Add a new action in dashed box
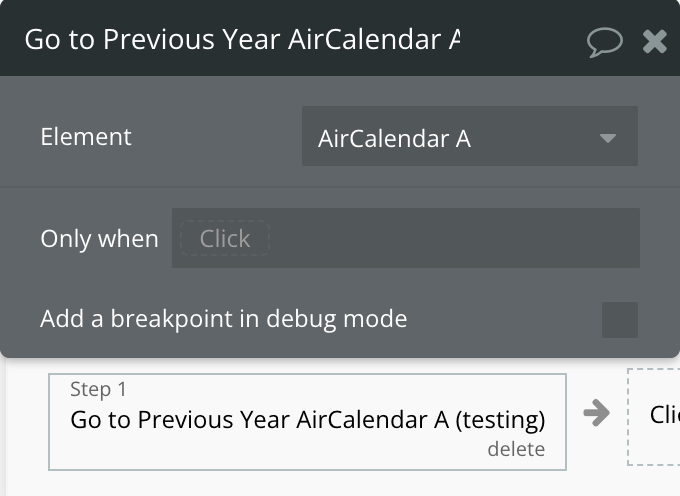Viewport: 680px width, 496px height. pos(654,417)
